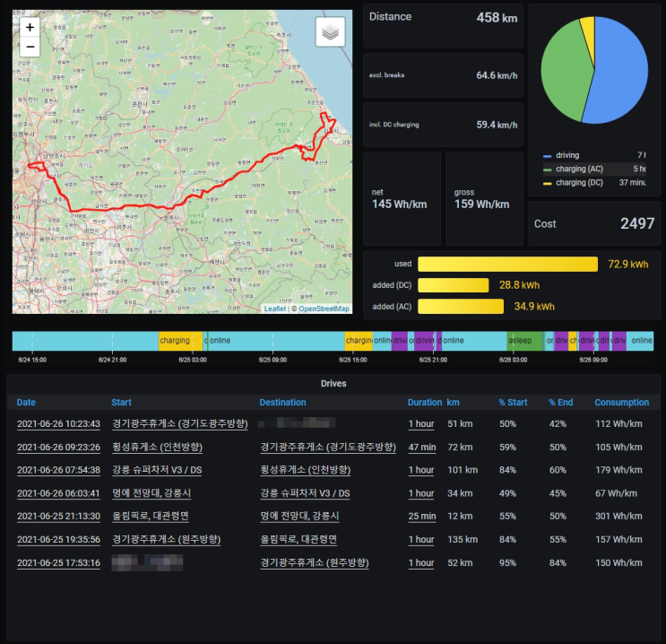Click the 59.4 km/h incl. DC charging value
666x644 pixels.
click(x=497, y=125)
